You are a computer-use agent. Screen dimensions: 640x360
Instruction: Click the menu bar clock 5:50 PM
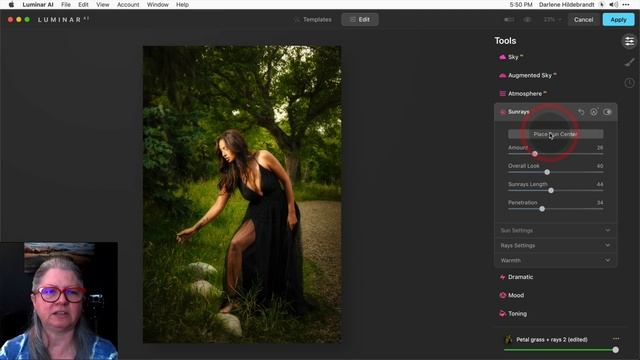tap(521, 4)
